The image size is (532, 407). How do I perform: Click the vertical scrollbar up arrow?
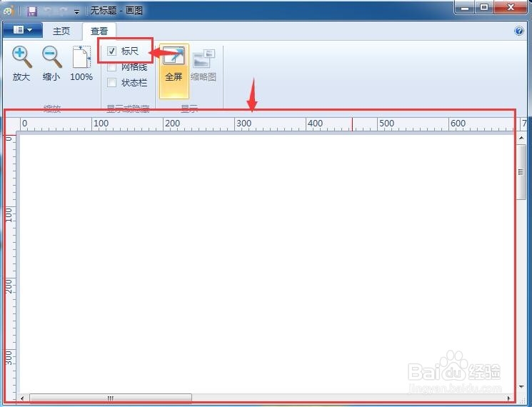click(521, 138)
